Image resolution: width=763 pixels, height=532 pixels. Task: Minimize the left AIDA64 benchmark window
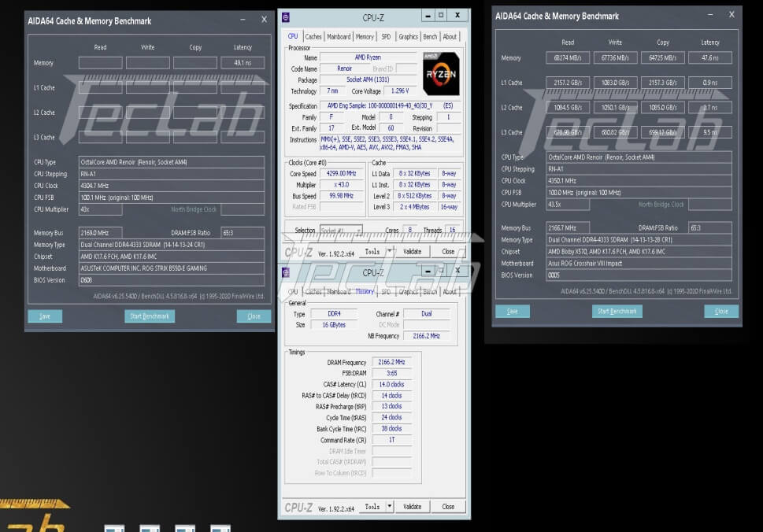click(x=243, y=20)
